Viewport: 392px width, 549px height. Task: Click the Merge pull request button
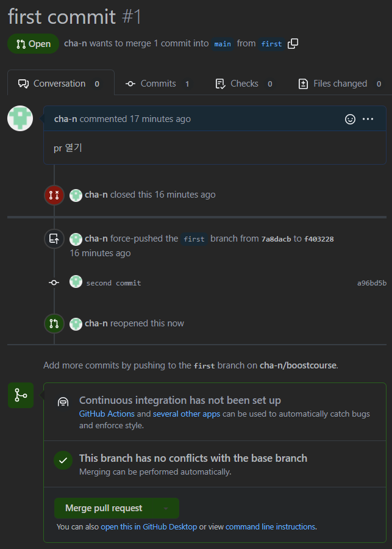(x=104, y=508)
